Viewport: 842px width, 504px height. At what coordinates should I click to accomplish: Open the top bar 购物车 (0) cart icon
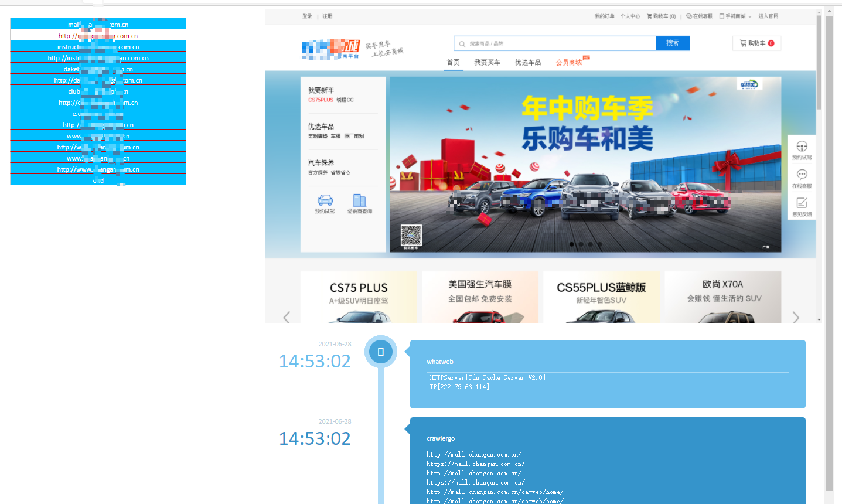click(649, 16)
